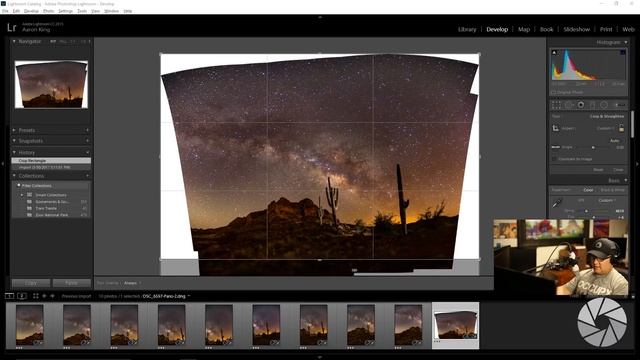Toggle the aspect ratio lock icon
The image size is (640, 360).
click(x=621, y=128)
